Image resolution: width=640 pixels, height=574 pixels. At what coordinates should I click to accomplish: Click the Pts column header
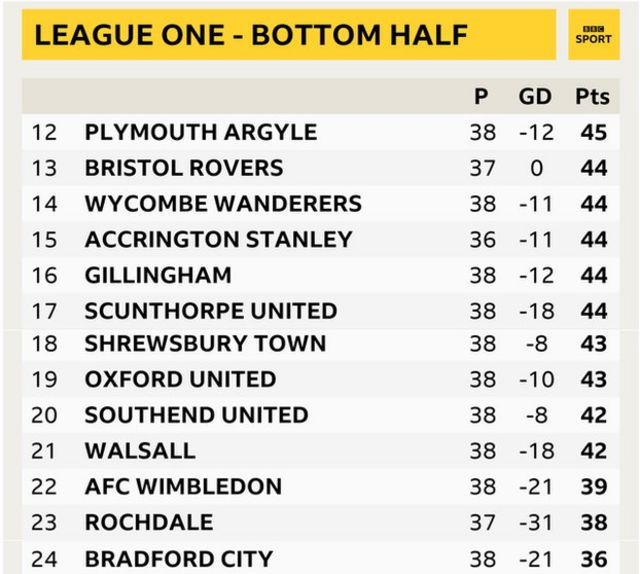tap(592, 97)
